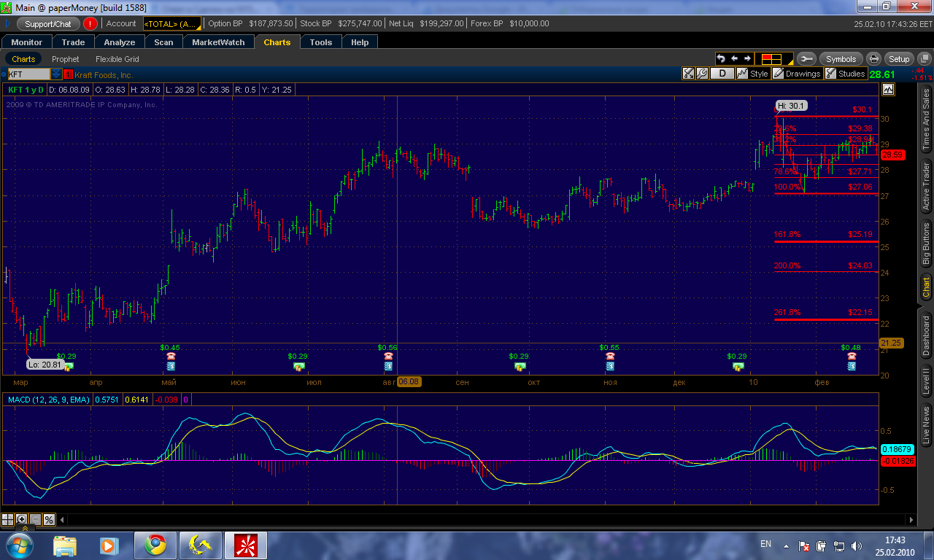Open Windows Explorer from taskbar

click(65, 545)
